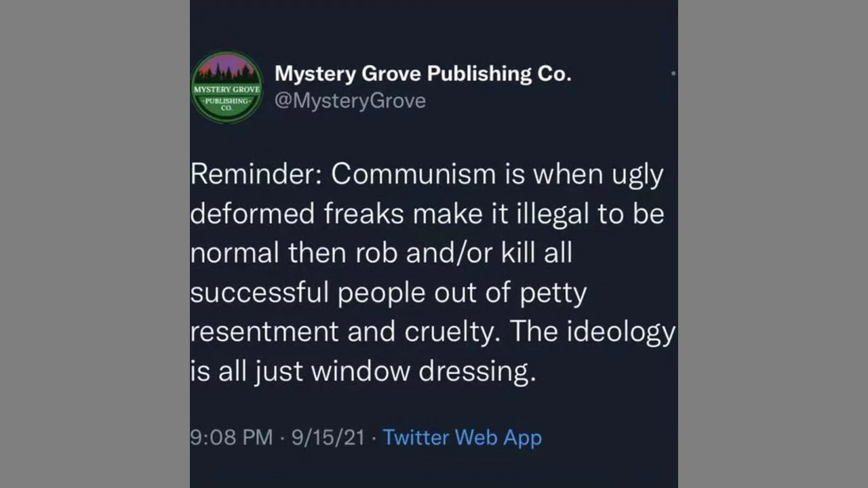Click the black letterbox area right of the tweet
The height and width of the screenshot is (488, 868).
tap(773, 244)
